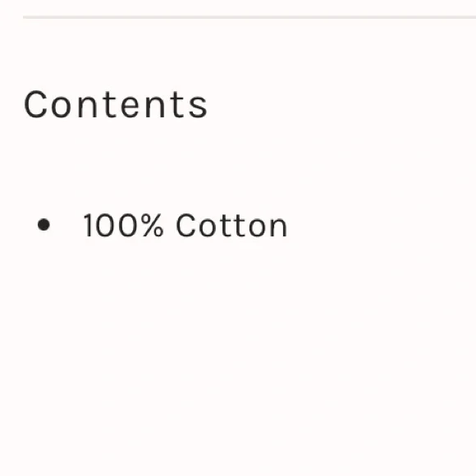Click the second zero in 100%
The width and height of the screenshot is (476, 476).
click(128, 225)
